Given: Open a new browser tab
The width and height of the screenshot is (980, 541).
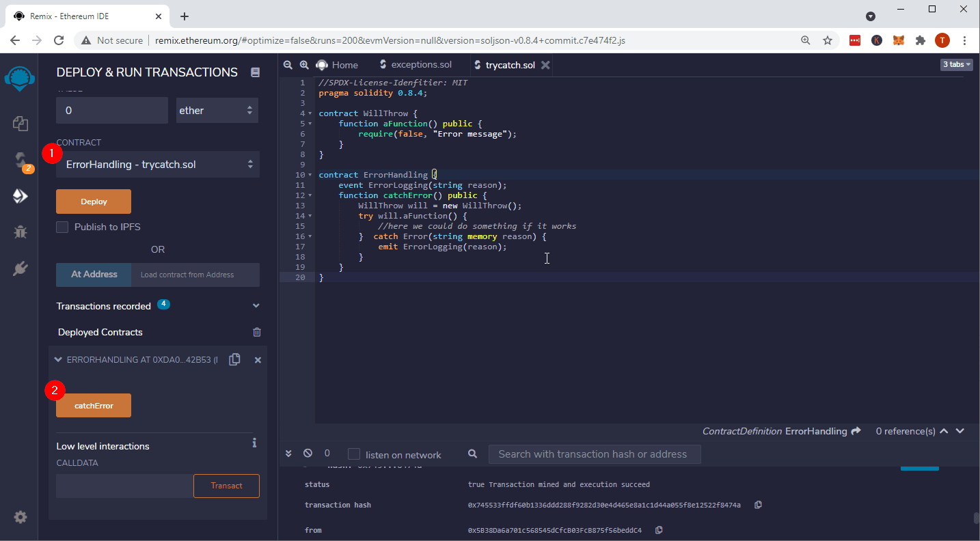Looking at the screenshot, I should pyautogui.click(x=185, y=16).
